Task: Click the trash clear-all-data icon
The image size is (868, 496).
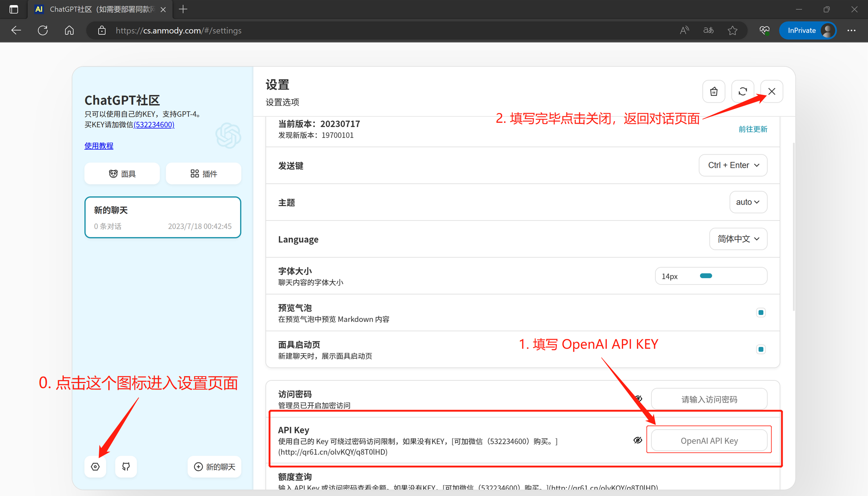Action: click(713, 91)
